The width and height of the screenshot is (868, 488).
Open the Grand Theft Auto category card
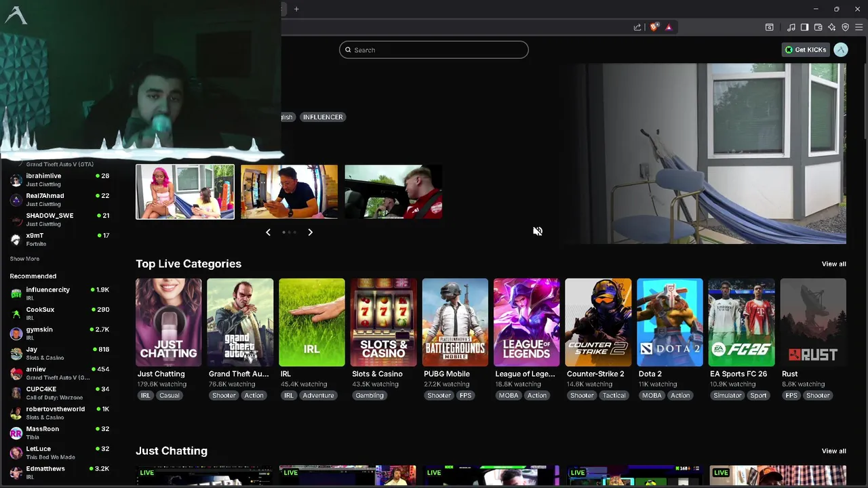[240, 323]
